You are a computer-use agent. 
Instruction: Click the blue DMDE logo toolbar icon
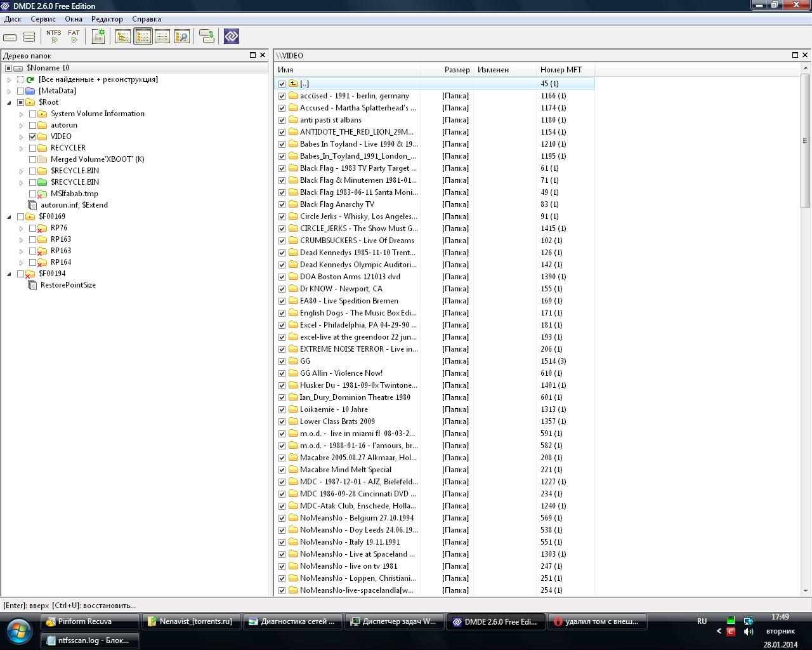tap(232, 37)
